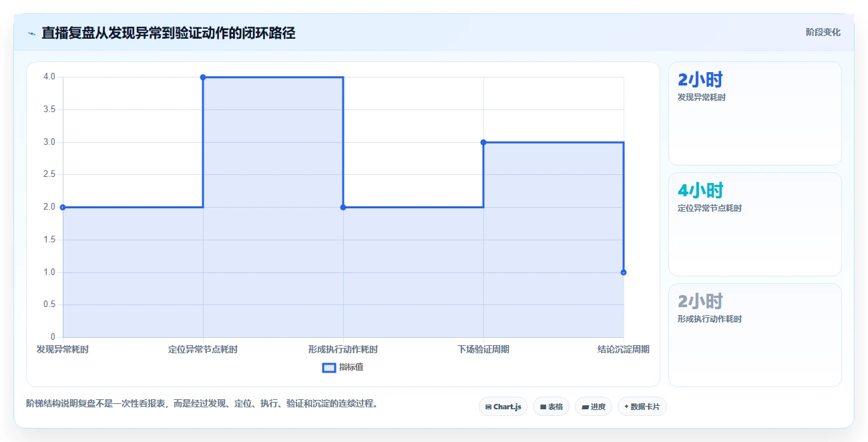Screen dimensions: 868x442
Task: Click data point at 形成执行动作耗时 value 2.0
Action: coord(343,207)
